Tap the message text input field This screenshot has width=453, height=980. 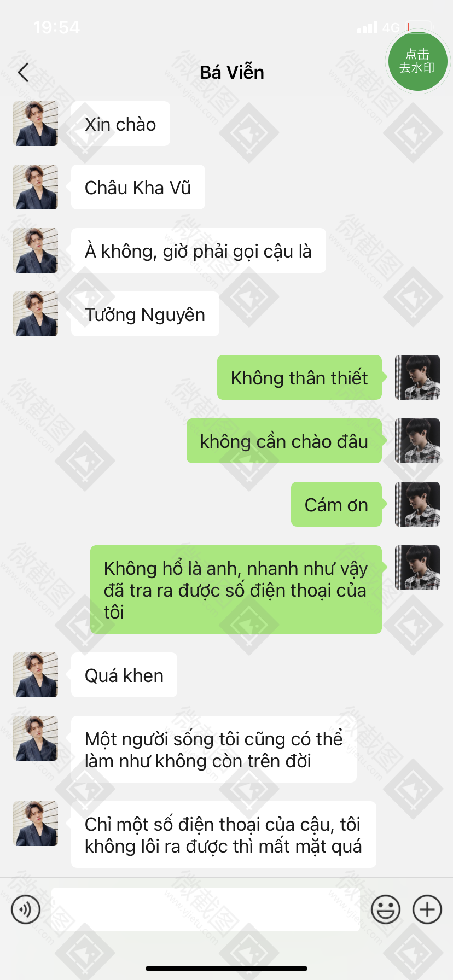(206, 909)
